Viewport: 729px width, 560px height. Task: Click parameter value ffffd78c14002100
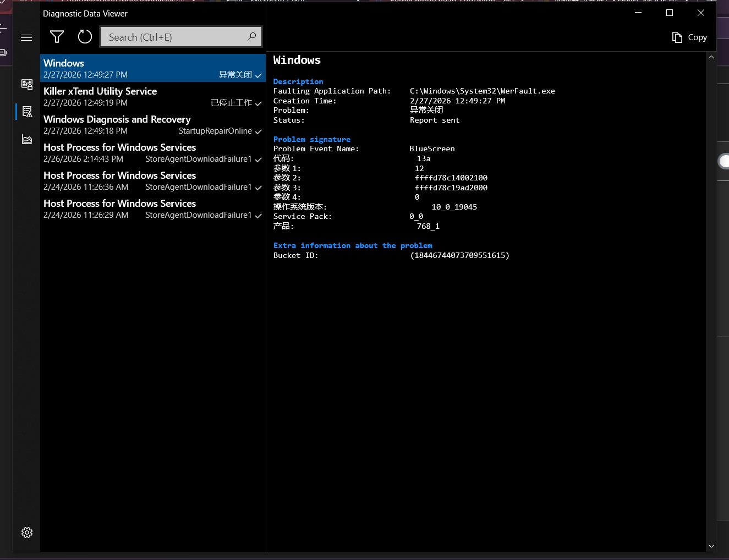451,178
